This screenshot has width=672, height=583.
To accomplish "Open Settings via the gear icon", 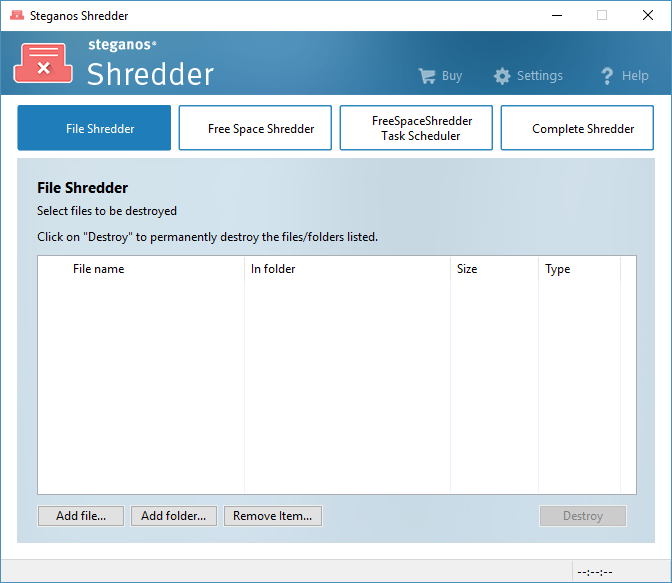I will click(502, 76).
